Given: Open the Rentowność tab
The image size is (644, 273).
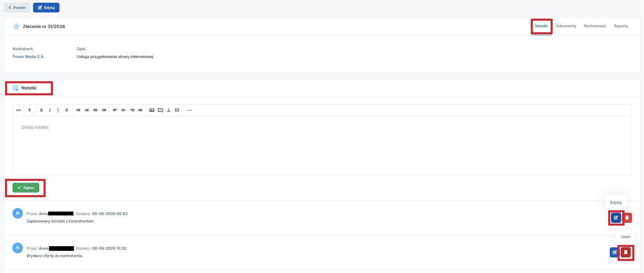Looking at the screenshot, I should 595,26.
